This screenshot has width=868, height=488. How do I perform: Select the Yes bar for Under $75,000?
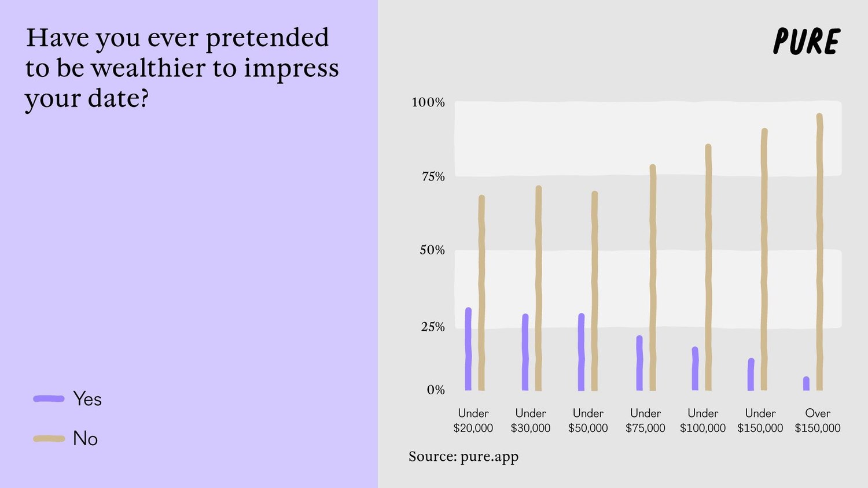(639, 363)
